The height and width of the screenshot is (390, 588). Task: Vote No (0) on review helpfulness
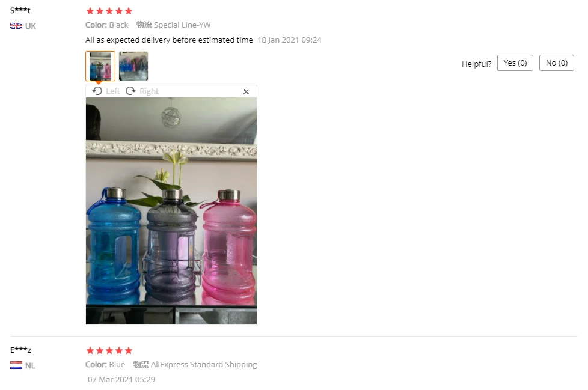(x=557, y=63)
